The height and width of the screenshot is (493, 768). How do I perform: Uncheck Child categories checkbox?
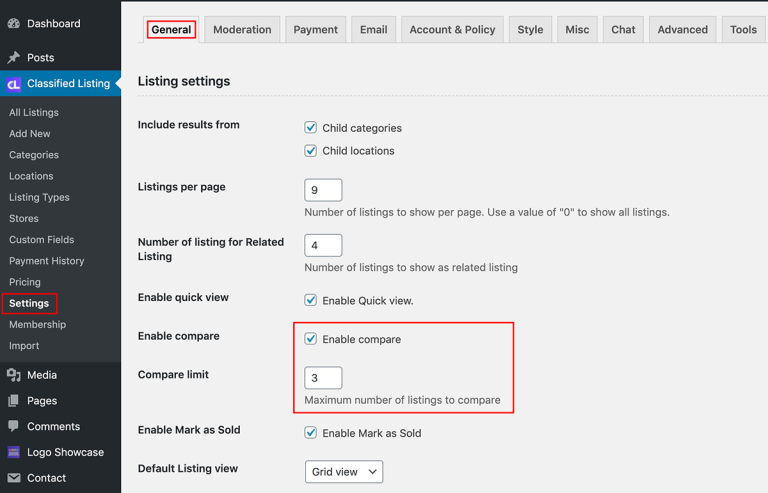coord(311,128)
